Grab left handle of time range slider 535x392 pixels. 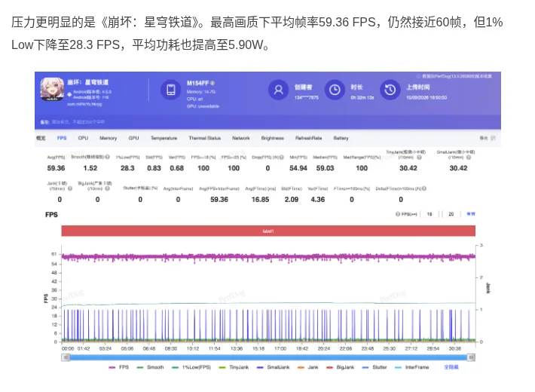(x=66, y=357)
